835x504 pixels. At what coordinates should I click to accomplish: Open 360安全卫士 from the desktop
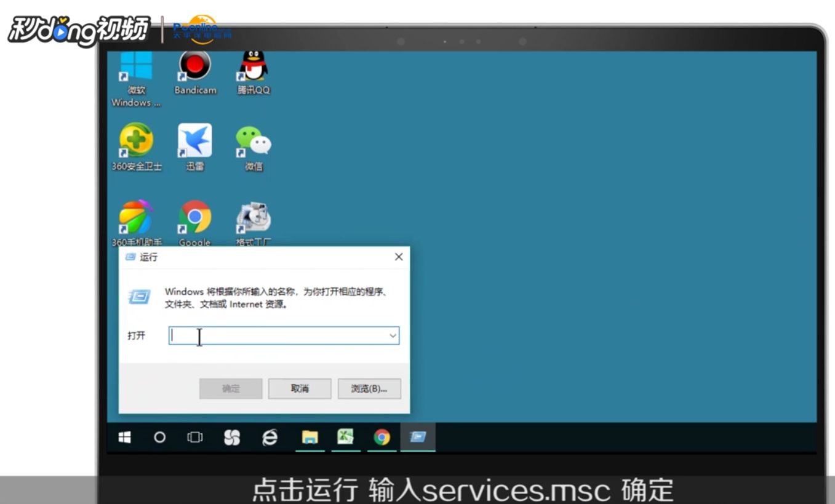136,140
